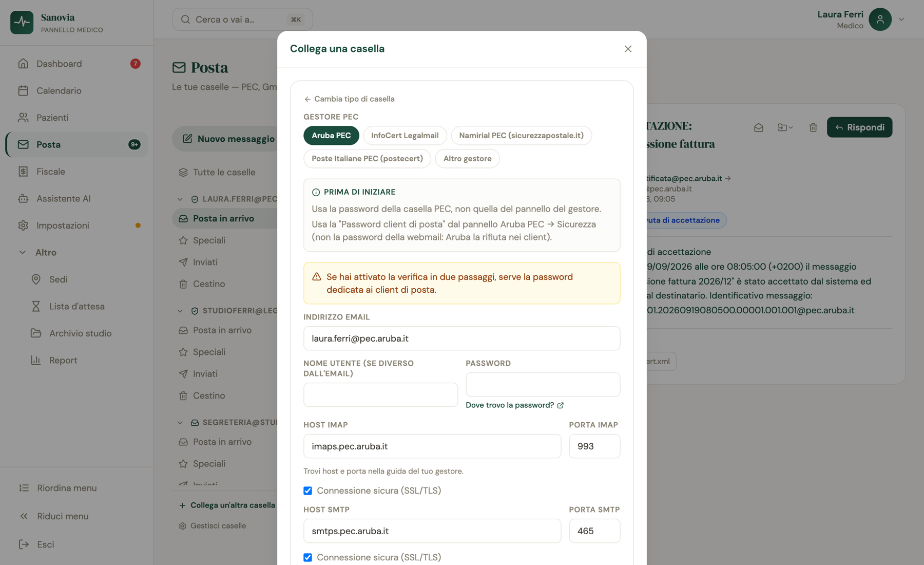Open Cestino under STUDIOFERRI mailbox
924x565 pixels.
[x=224, y=395]
